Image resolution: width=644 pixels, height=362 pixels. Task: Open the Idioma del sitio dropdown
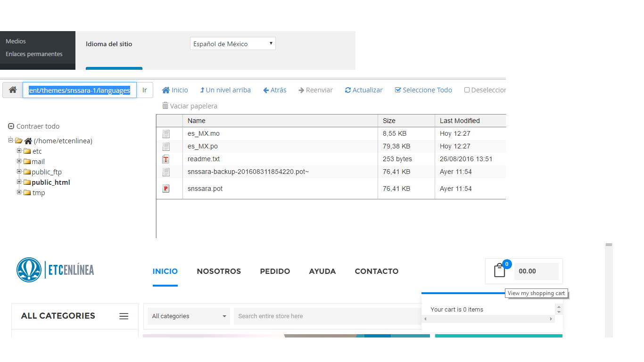[x=233, y=44]
